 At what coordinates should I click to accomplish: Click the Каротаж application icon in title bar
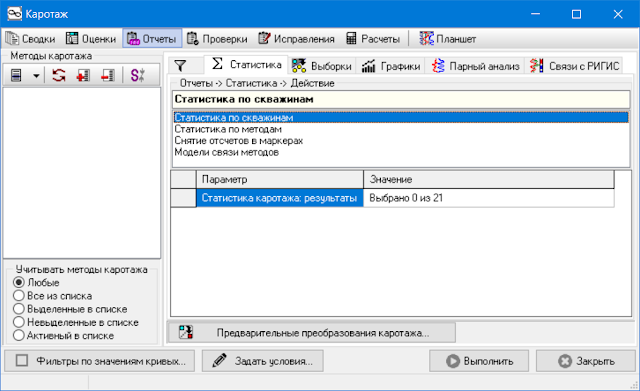click(14, 14)
